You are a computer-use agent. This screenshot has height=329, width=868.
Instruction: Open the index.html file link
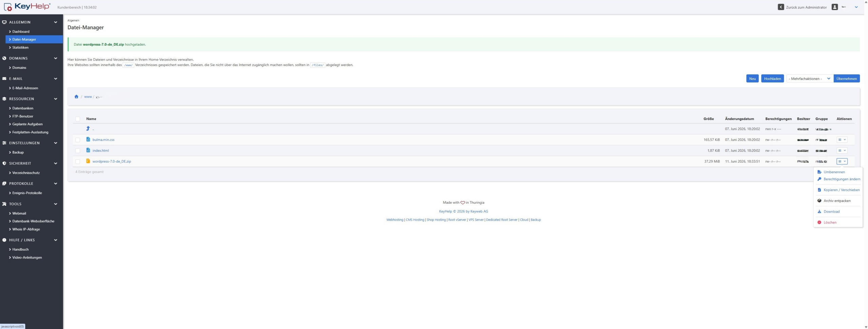[x=101, y=150]
